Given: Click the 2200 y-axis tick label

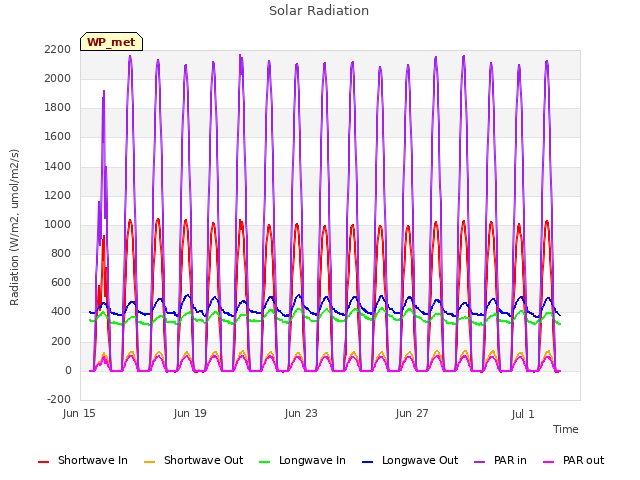Looking at the screenshot, I should [x=58, y=49].
